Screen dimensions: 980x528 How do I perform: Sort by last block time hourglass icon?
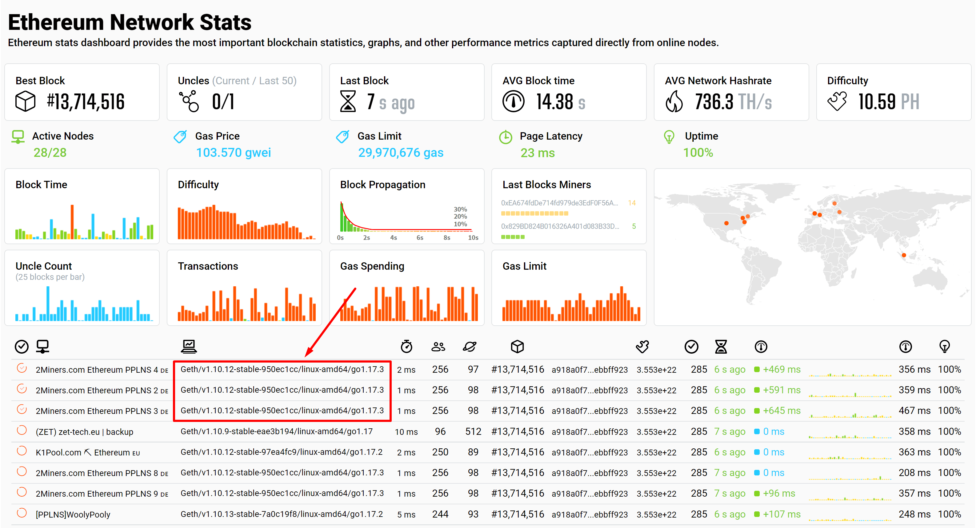pyautogui.click(x=721, y=346)
